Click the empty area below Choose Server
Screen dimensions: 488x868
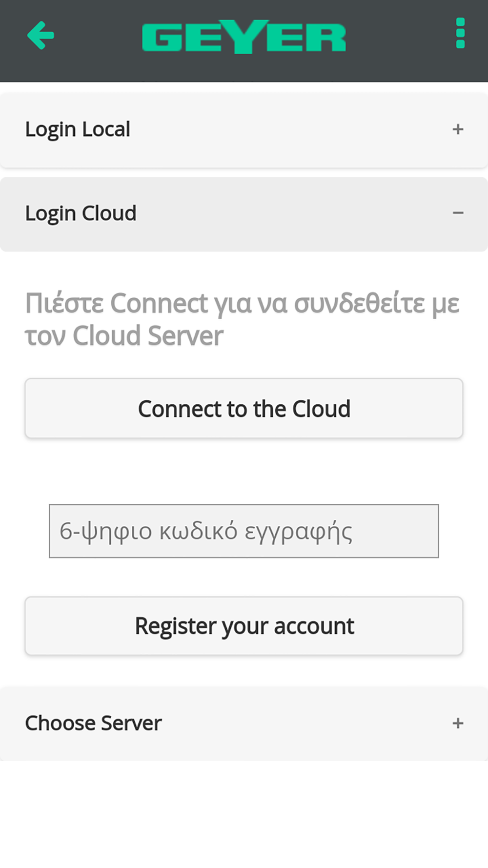244,814
